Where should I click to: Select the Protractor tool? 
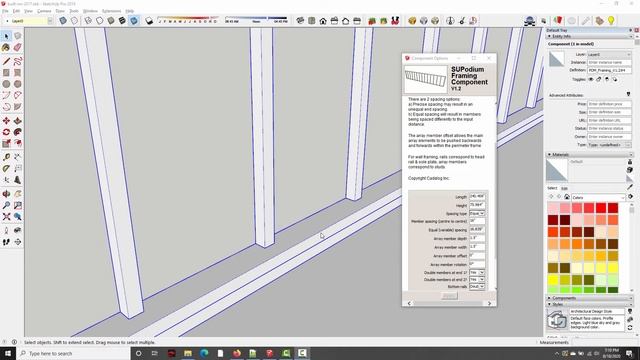[6, 169]
